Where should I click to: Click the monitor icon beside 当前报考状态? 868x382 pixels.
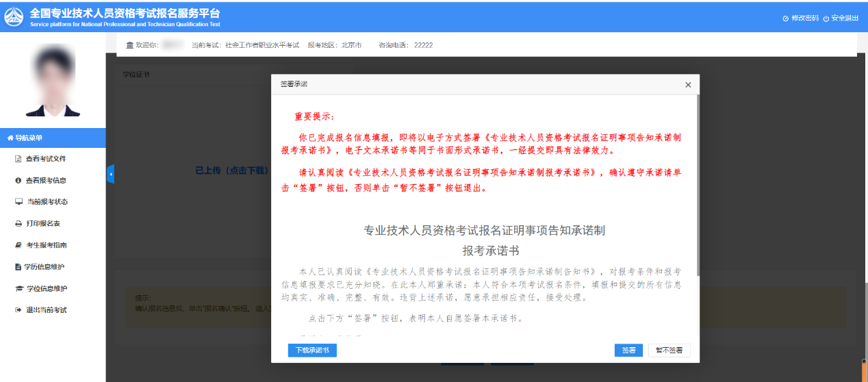tap(18, 202)
